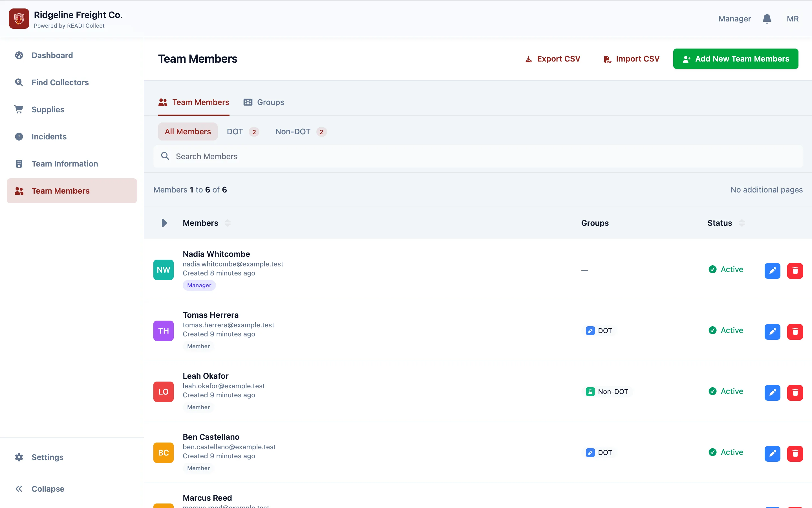
Task: Click the Marcus Reed name
Action: pos(207,498)
